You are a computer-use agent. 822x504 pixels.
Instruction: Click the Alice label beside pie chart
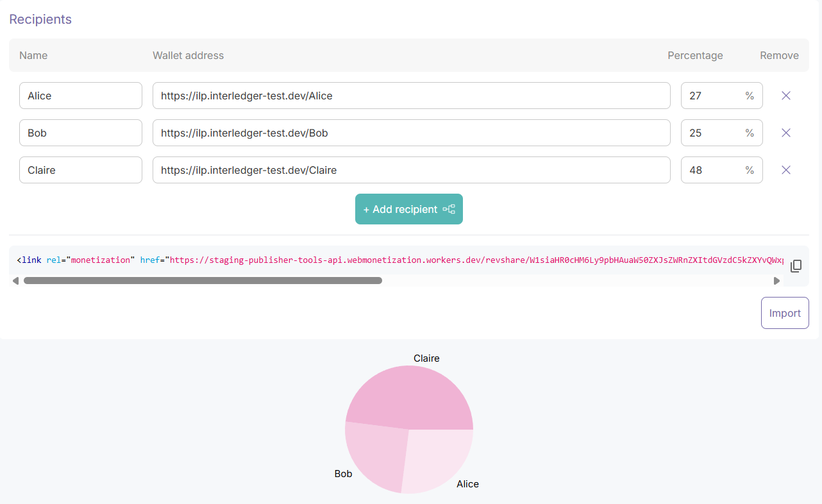467,484
